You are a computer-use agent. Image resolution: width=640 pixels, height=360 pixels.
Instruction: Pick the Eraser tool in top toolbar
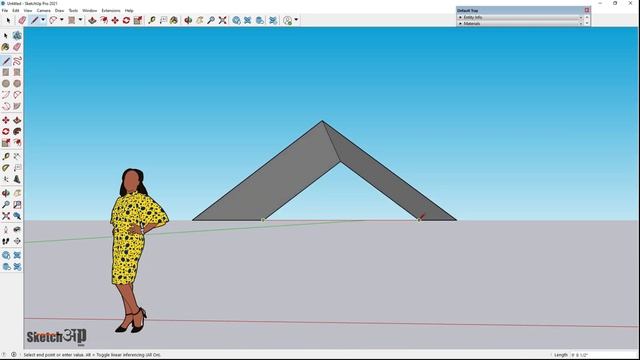[22, 20]
